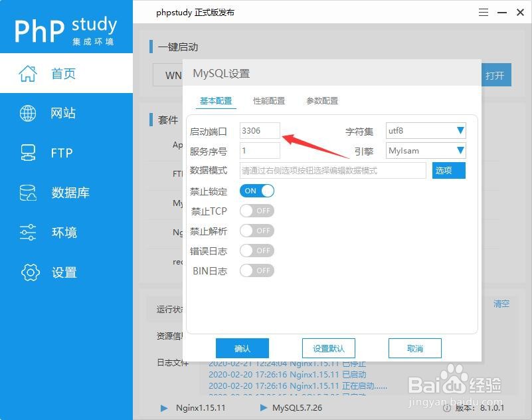The height and width of the screenshot is (420, 532).
Task: Open the FTP server icon in sidebar
Action: point(27,153)
